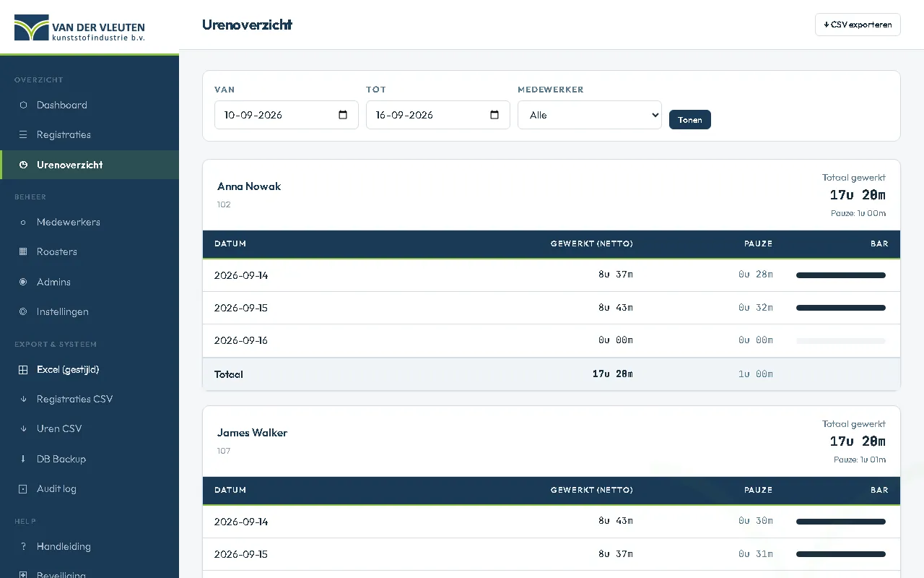Viewport: 924px width, 578px height.
Task: Click the DB Backup download icon
Action: (23, 459)
